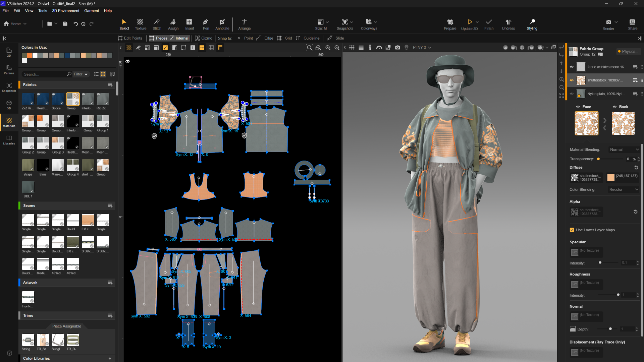Expand the Material Blending dropdown set to Normal
The width and height of the screenshot is (644, 362).
coord(624,149)
